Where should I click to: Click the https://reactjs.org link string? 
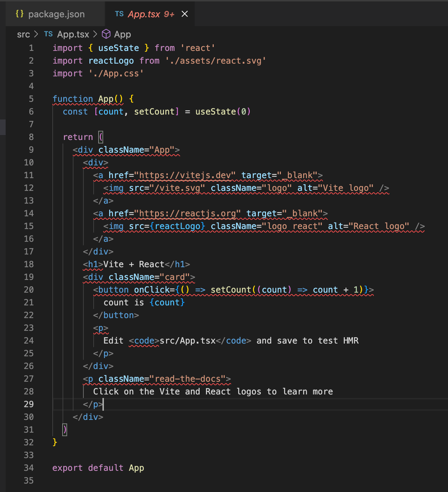pyautogui.click(x=187, y=213)
